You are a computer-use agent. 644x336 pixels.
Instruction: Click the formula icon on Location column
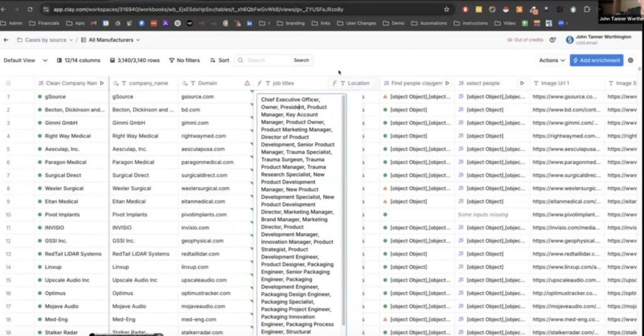[x=335, y=83]
